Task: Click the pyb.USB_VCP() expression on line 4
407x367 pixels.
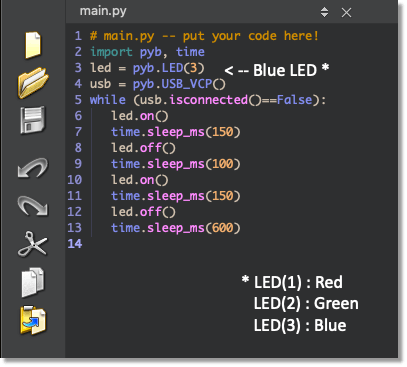Action: tap(179, 84)
